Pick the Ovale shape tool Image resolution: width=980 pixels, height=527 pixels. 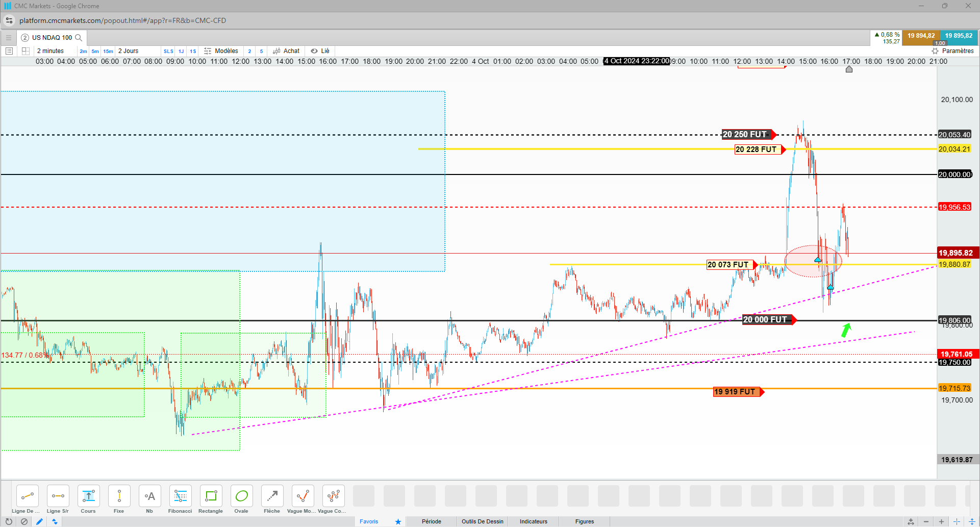241,499
